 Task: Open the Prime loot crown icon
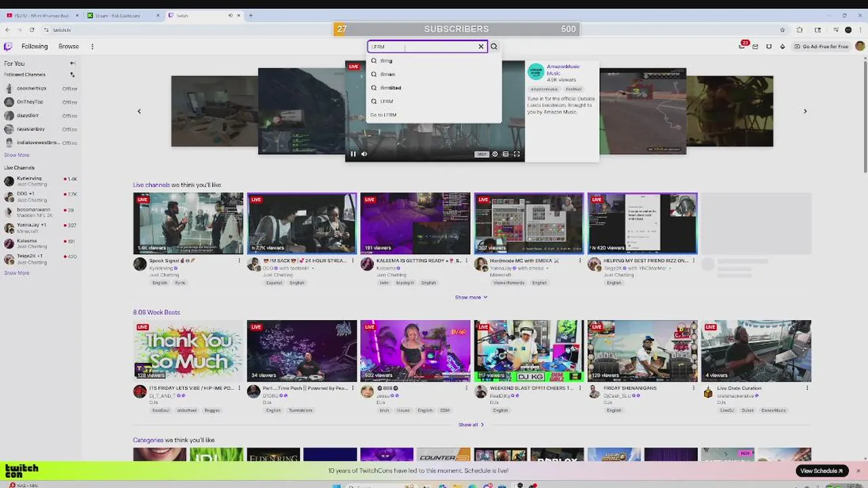tap(769, 47)
